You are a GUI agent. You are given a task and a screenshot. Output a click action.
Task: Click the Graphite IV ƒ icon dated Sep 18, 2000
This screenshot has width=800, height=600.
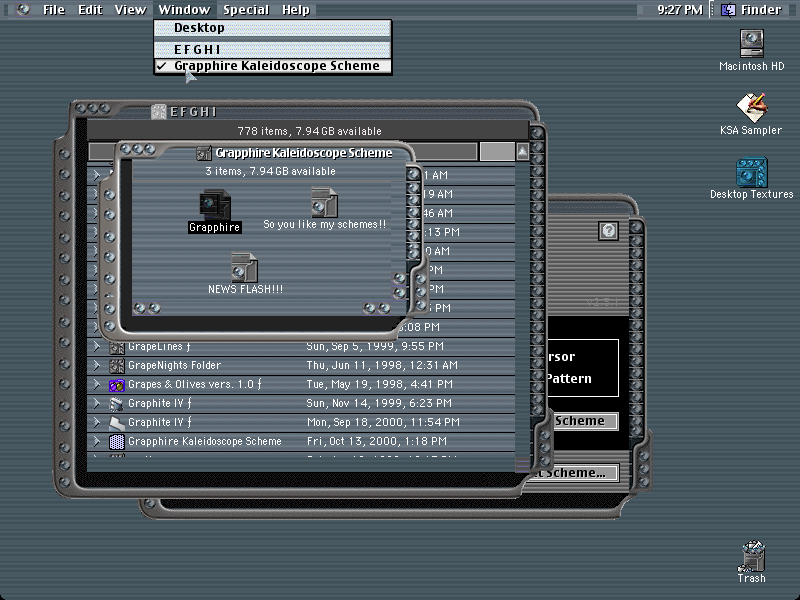pos(117,422)
